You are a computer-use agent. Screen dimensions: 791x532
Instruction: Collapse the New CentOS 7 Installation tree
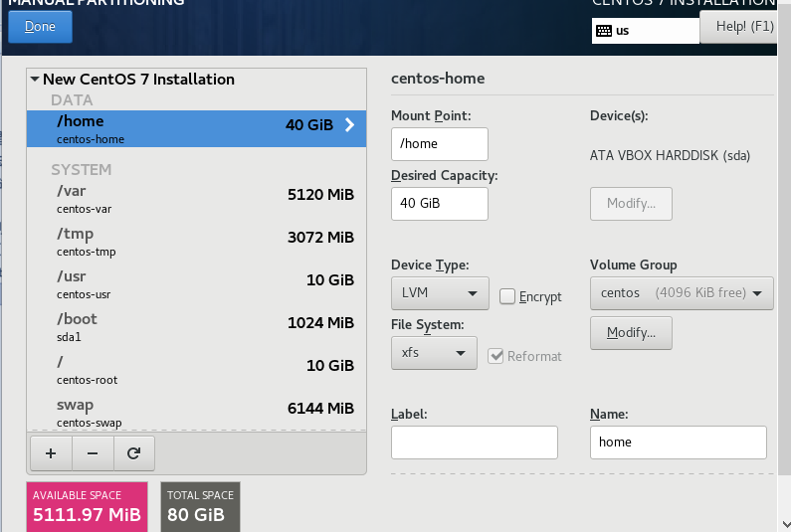point(35,80)
